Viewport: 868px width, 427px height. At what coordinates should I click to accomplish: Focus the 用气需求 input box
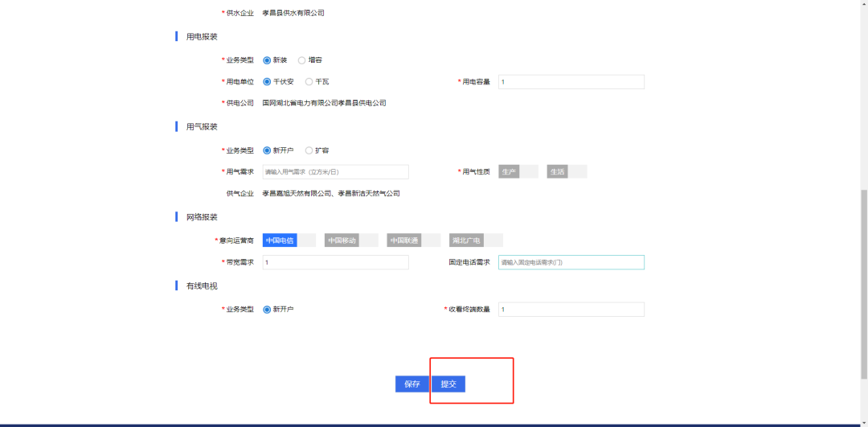(x=335, y=172)
